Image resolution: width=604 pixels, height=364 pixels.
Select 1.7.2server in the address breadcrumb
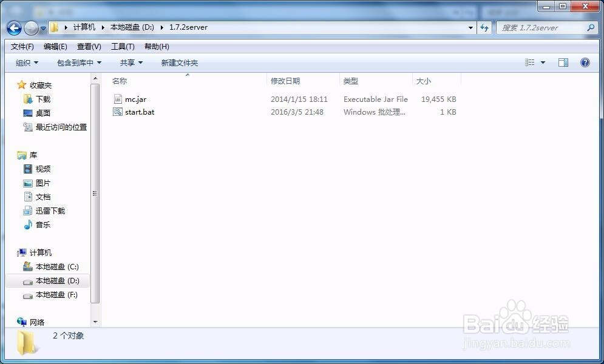click(x=188, y=27)
